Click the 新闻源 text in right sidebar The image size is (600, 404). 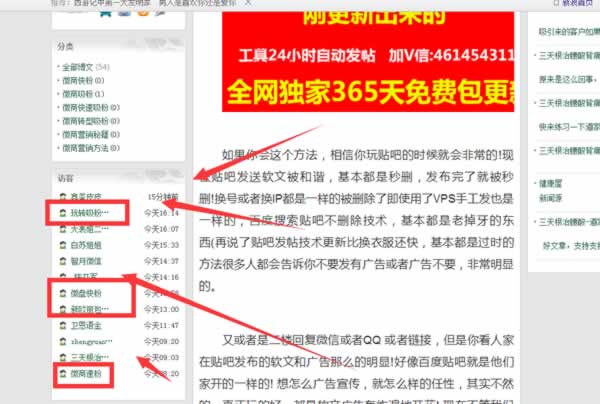click(550, 198)
